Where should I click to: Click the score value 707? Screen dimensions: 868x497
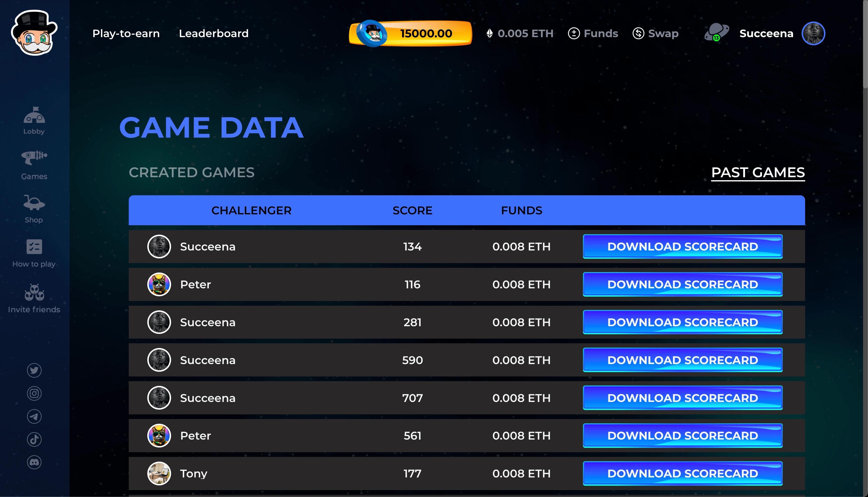tap(412, 398)
